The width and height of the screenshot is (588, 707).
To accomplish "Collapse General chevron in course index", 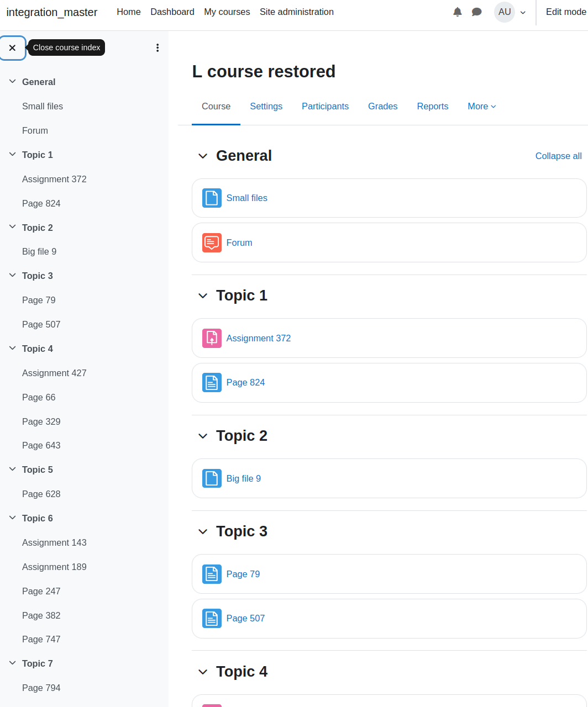I will [12, 82].
